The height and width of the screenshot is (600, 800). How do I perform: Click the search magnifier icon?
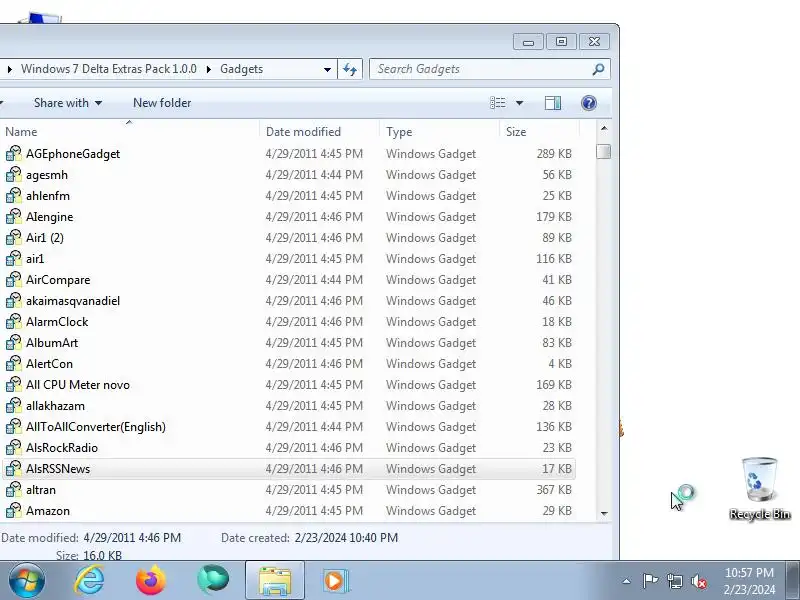598,69
